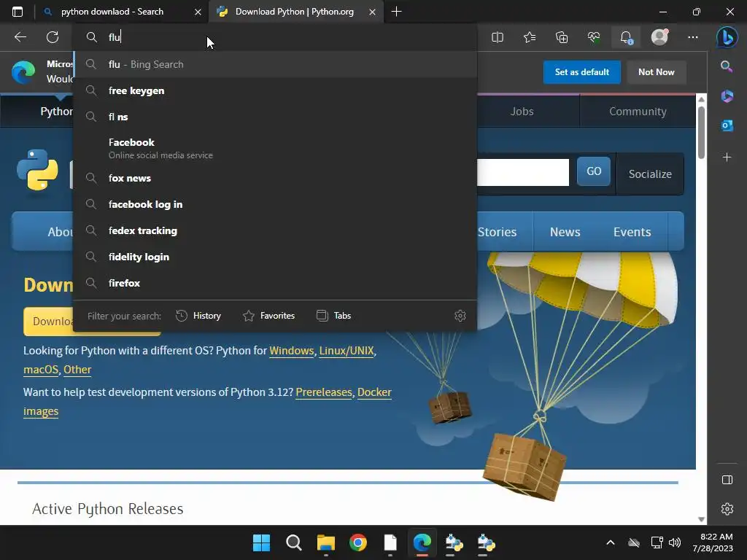Screen dimensions: 747x560
Task: Open a new tab with the plus icon
Action: click(x=396, y=12)
